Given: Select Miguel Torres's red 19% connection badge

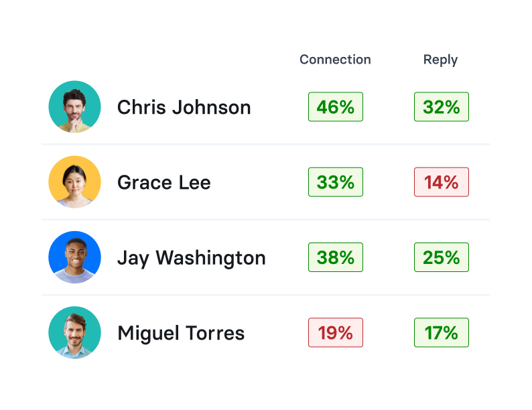Looking at the screenshot, I should [x=336, y=333].
